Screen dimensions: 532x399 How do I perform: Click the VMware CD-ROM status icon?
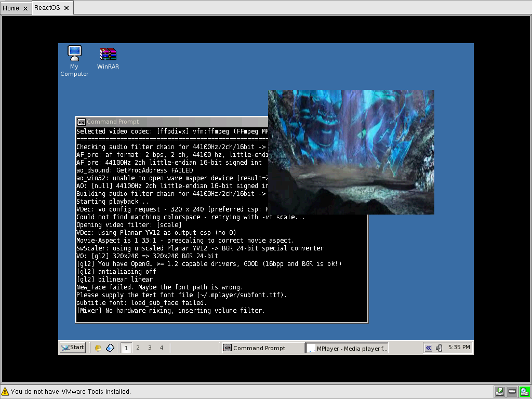(x=524, y=391)
